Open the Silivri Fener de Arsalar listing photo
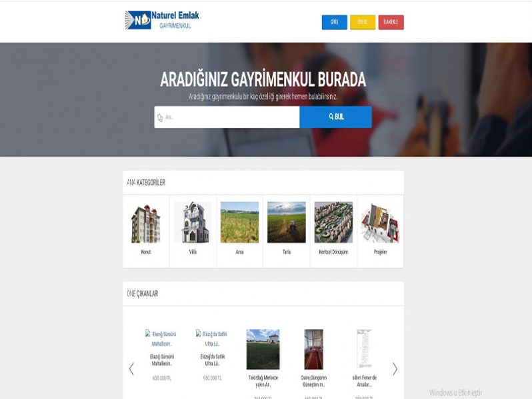This screenshot has width=532, height=399. click(364, 350)
